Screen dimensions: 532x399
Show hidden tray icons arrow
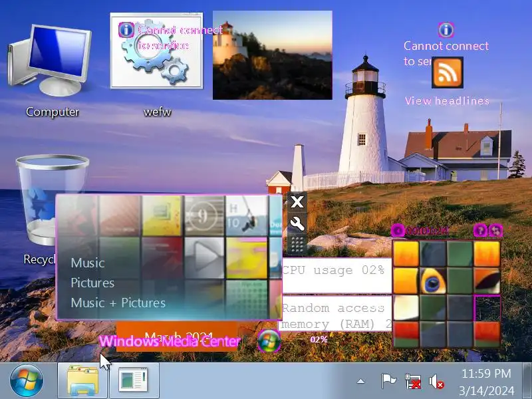pyautogui.click(x=361, y=381)
